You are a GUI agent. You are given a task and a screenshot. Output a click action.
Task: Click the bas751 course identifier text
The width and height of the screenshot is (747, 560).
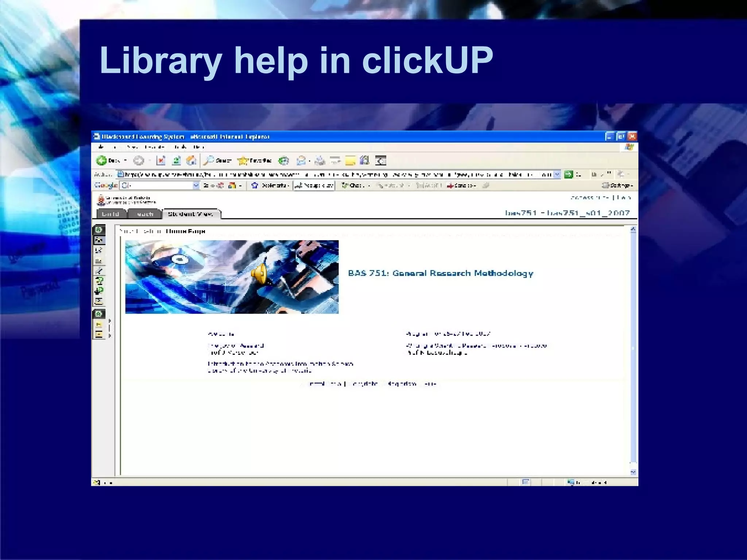pyautogui.click(x=567, y=213)
